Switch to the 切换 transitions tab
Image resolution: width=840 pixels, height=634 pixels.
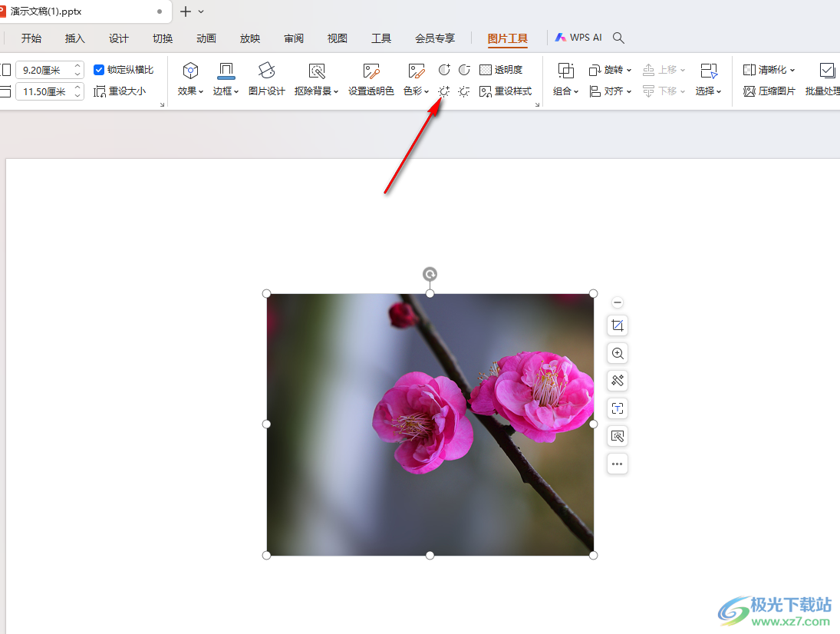tap(163, 38)
